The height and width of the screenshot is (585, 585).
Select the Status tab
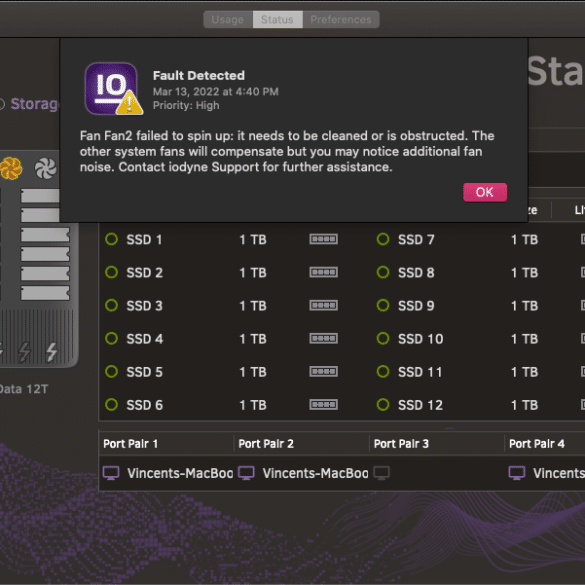tap(277, 19)
